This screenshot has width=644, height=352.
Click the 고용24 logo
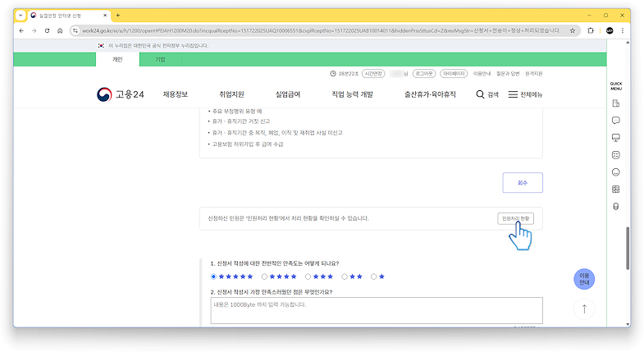[121, 94]
